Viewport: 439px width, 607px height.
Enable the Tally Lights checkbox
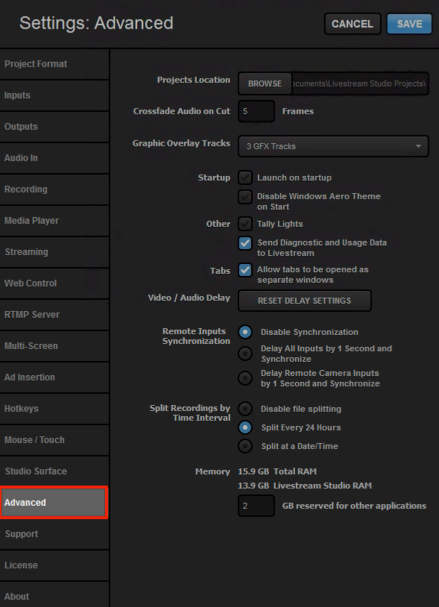(245, 224)
